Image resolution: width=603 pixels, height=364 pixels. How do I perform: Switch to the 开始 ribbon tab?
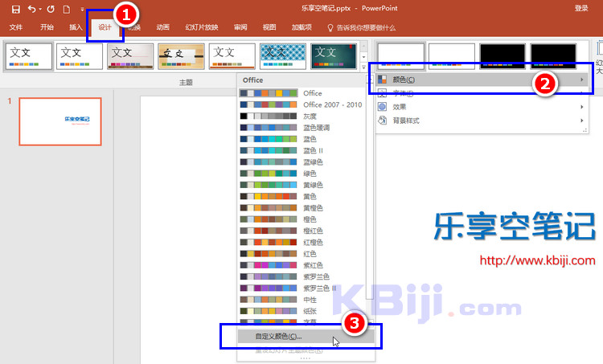pos(47,27)
